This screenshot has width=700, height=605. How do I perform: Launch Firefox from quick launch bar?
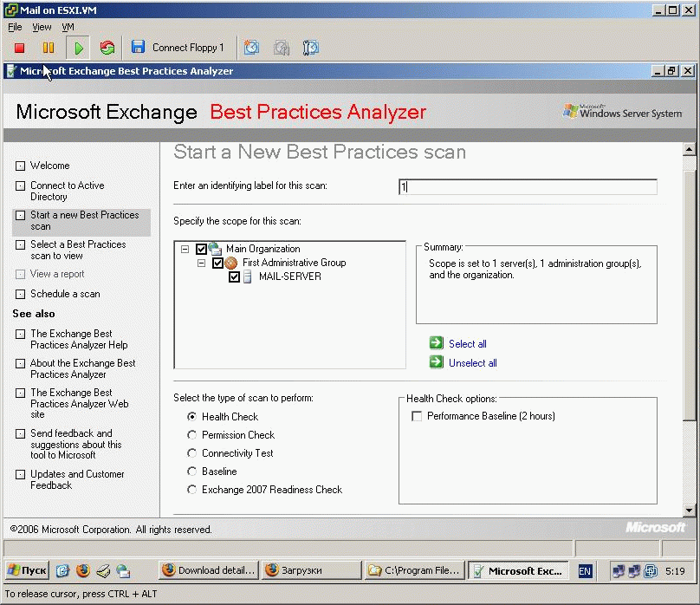82,570
